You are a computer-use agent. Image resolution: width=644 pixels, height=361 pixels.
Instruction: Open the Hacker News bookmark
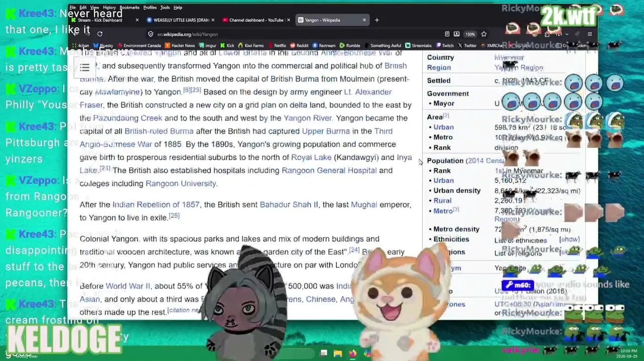pos(179,46)
